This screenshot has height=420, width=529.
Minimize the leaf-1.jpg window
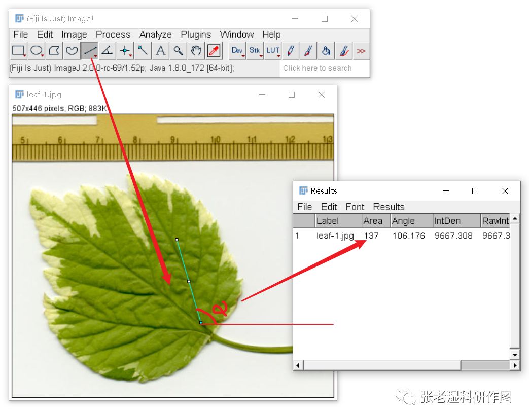click(x=262, y=95)
